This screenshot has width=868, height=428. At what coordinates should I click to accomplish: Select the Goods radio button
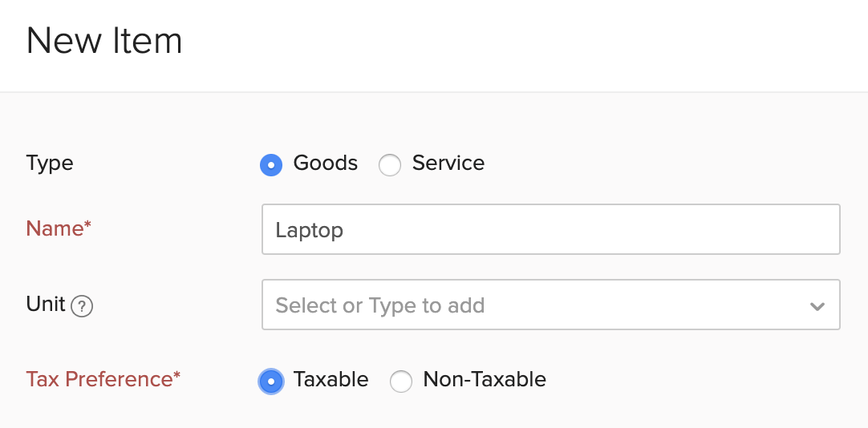tap(271, 165)
